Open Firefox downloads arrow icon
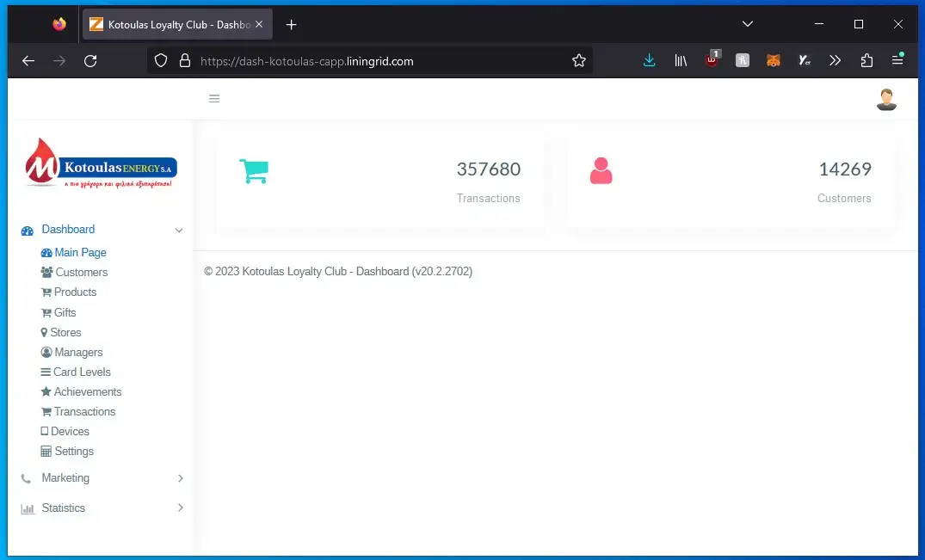Image resolution: width=925 pixels, height=560 pixels. tap(649, 60)
